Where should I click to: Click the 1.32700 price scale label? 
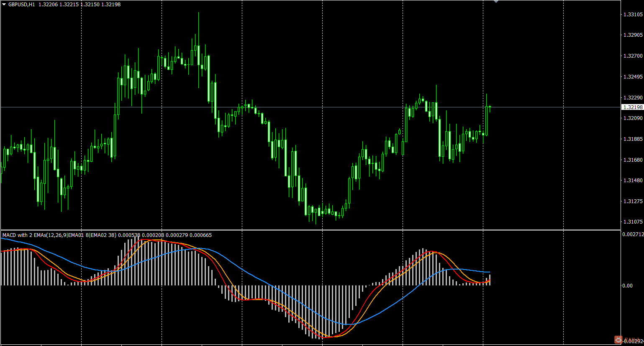(x=633, y=56)
